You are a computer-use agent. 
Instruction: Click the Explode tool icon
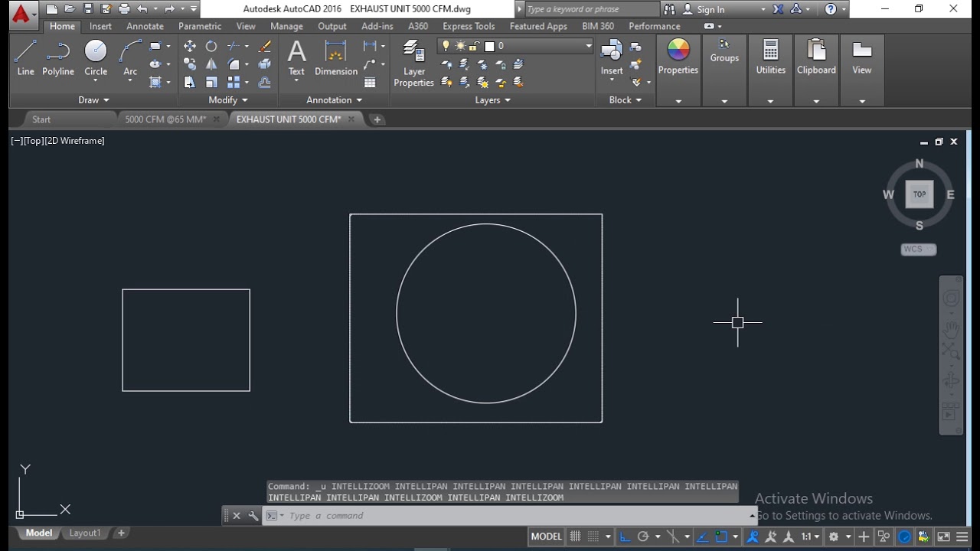[x=265, y=64]
